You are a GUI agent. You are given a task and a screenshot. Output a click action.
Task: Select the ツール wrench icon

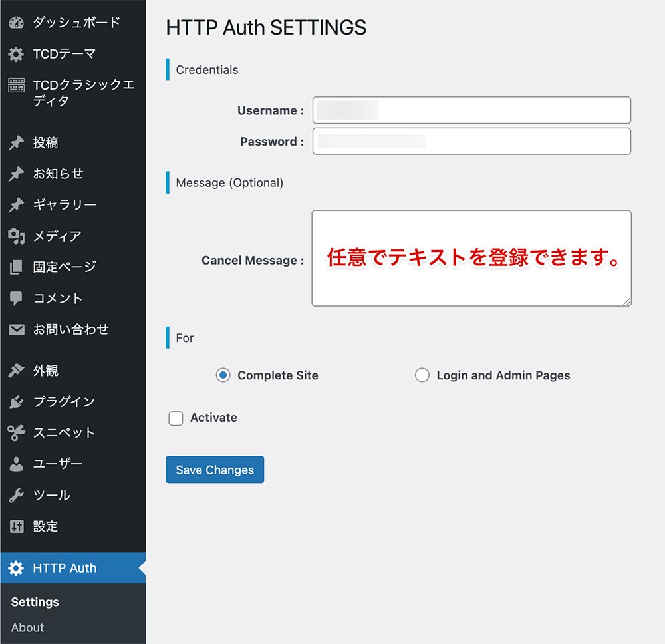(x=15, y=495)
